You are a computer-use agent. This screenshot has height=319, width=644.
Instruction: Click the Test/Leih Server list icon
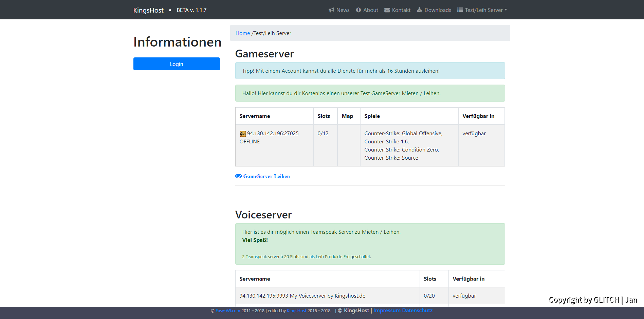[460, 10]
